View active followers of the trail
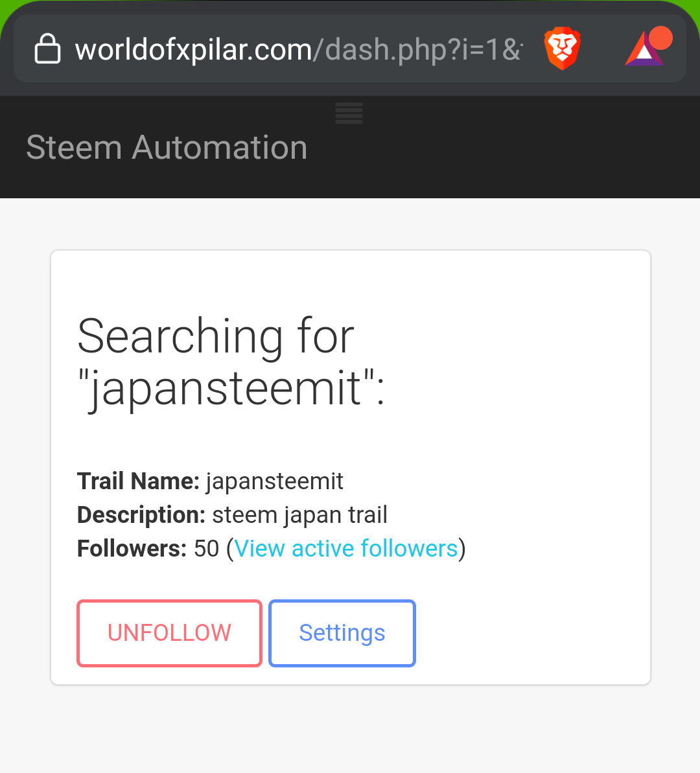The image size is (700, 773). click(346, 549)
